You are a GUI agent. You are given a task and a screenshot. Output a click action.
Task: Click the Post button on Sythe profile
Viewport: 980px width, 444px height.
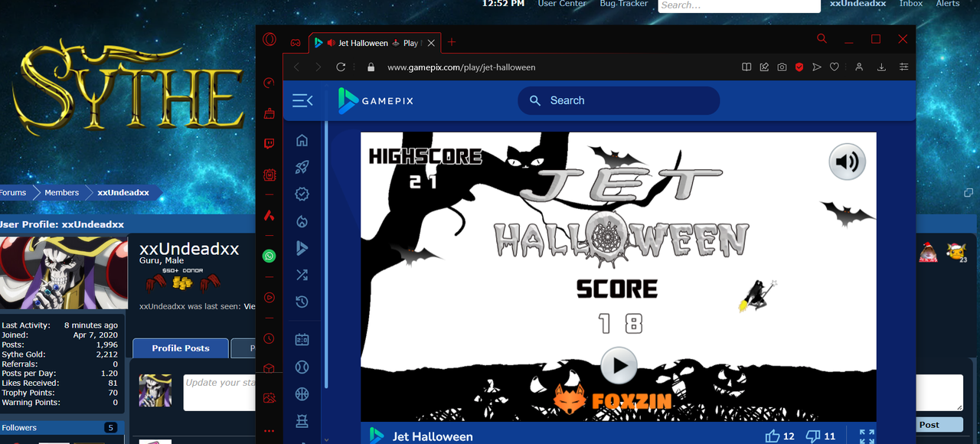(940, 425)
